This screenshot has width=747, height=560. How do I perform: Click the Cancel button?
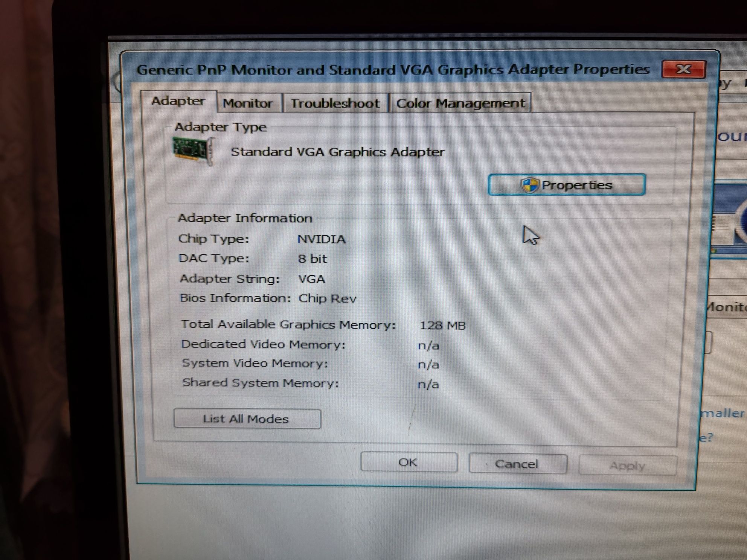coord(517,464)
